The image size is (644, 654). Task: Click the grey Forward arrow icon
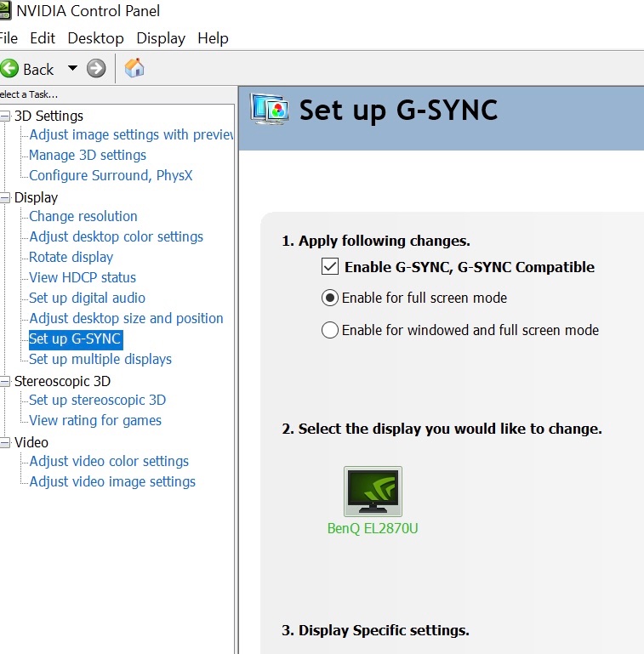[96, 68]
